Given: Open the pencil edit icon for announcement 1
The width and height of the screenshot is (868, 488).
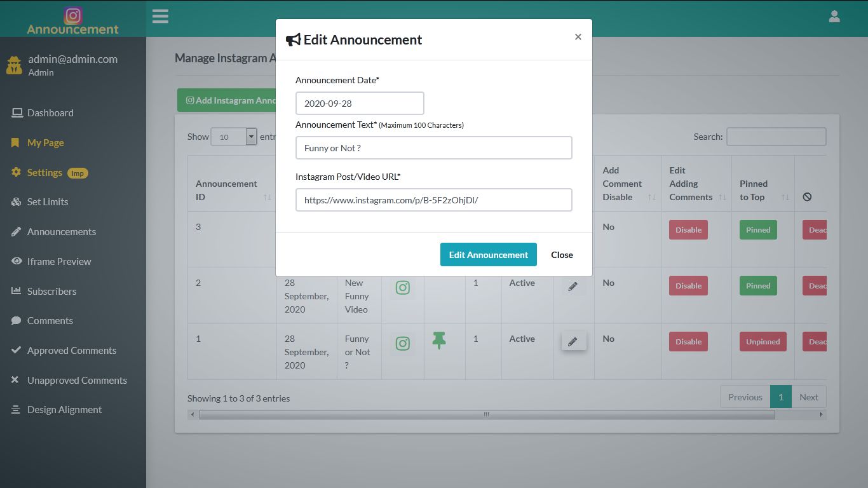Looking at the screenshot, I should coord(573,341).
